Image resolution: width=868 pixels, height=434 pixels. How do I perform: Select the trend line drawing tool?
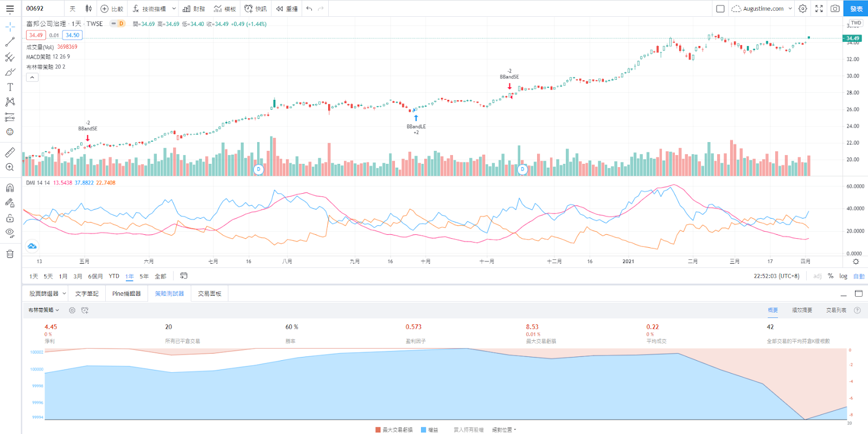coord(10,42)
